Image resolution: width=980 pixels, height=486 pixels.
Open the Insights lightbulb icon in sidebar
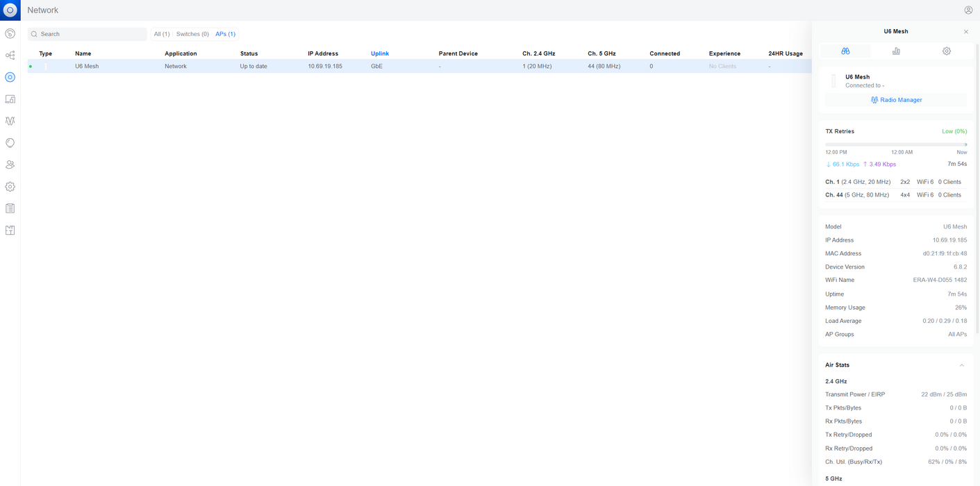click(x=10, y=143)
